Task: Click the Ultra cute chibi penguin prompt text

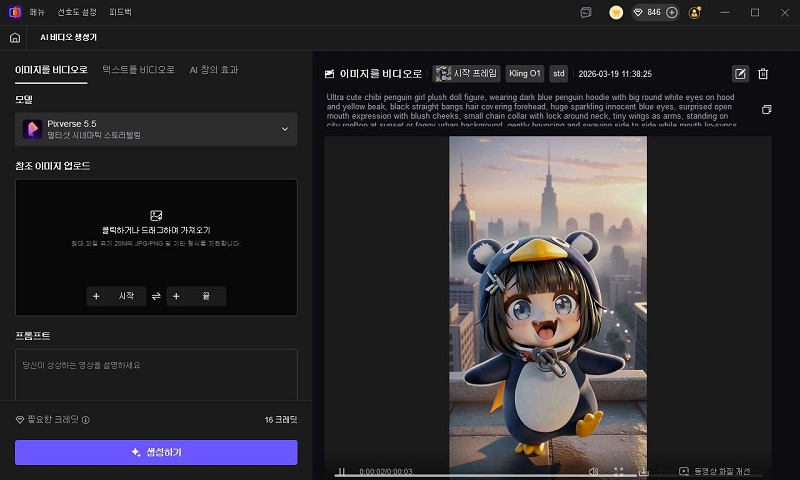Action: (x=531, y=111)
